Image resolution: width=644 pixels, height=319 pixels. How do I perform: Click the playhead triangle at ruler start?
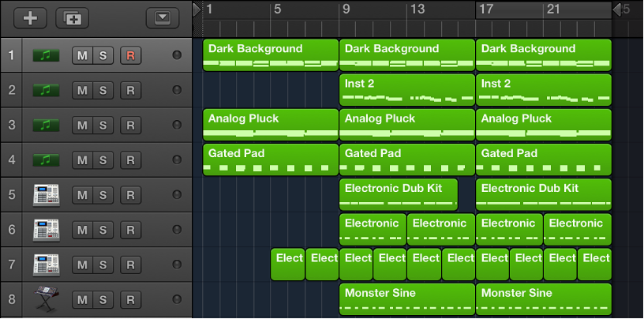(197, 9)
